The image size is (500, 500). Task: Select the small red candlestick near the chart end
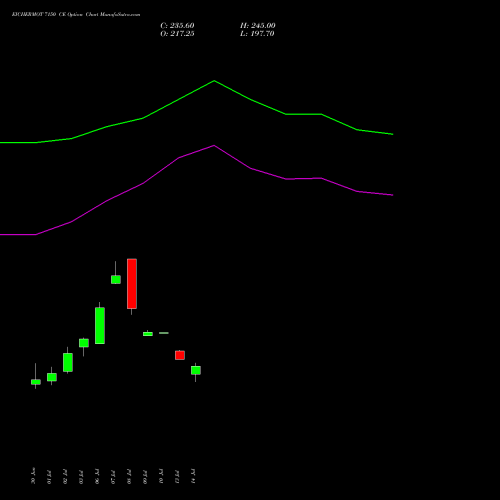pyautogui.click(x=180, y=355)
